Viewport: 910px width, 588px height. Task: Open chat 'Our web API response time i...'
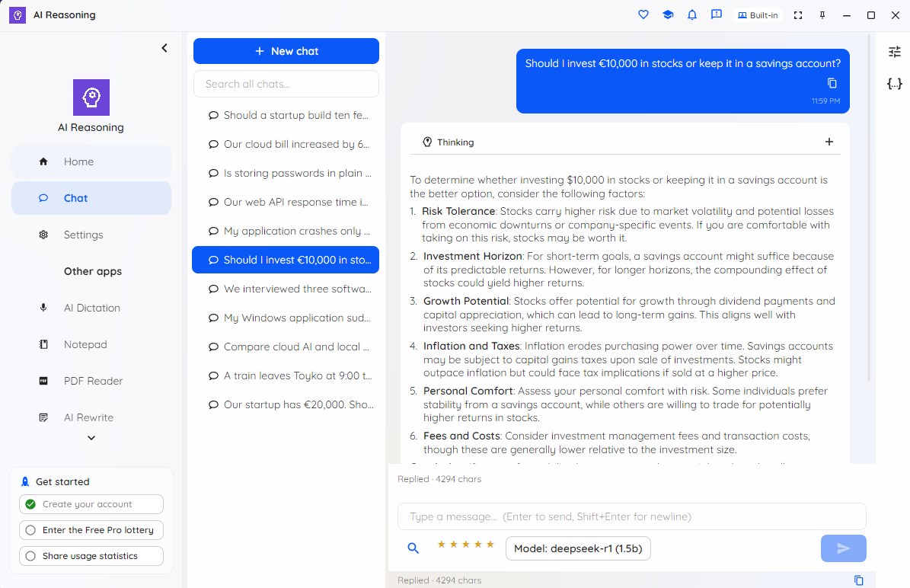tap(286, 202)
